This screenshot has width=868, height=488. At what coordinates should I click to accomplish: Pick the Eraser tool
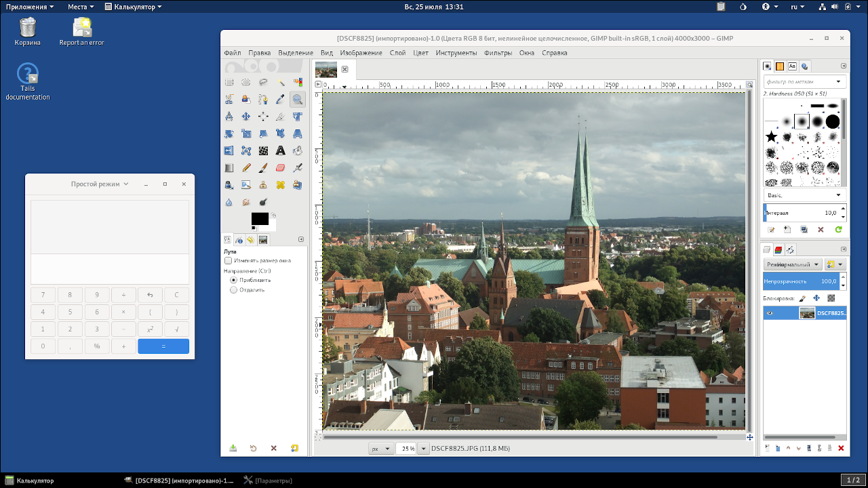[x=280, y=167]
